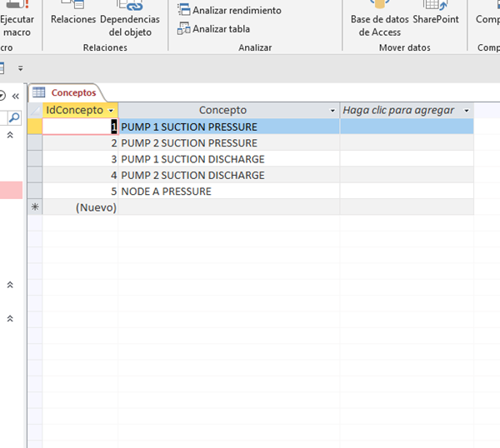Open the IdConcepto column filter dropdown
This screenshot has width=500, height=448.
[111, 111]
